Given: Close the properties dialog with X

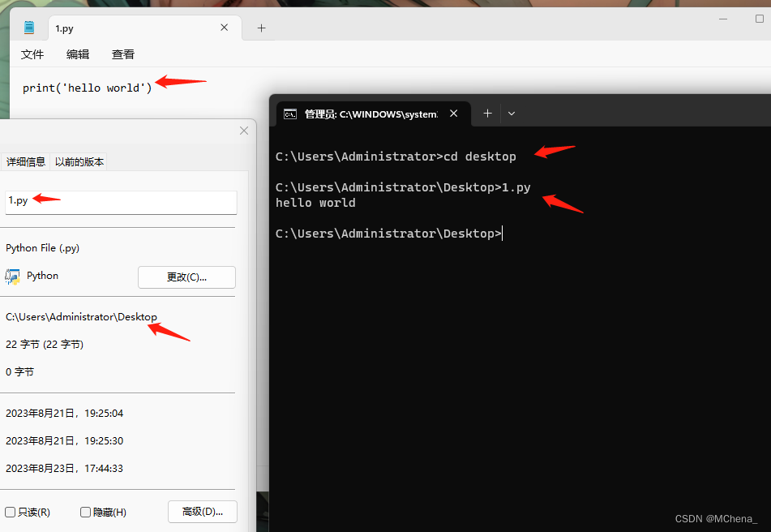Looking at the screenshot, I should 244,131.
